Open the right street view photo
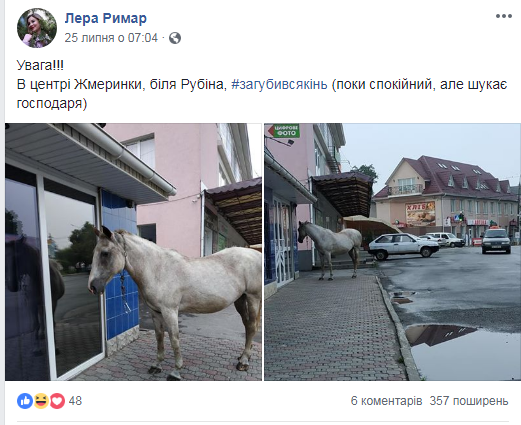The height and width of the screenshot is (425, 521). 392,252
